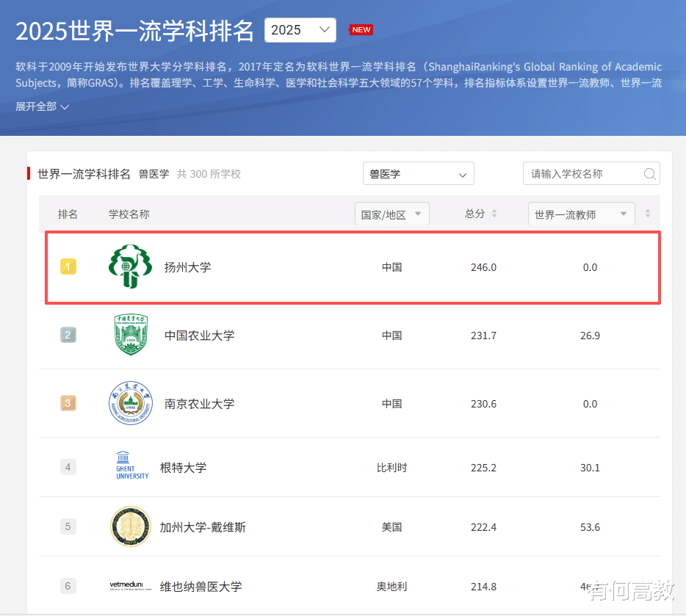686x616 pixels.
Task: Click the 排名 column header
Action: click(x=68, y=214)
